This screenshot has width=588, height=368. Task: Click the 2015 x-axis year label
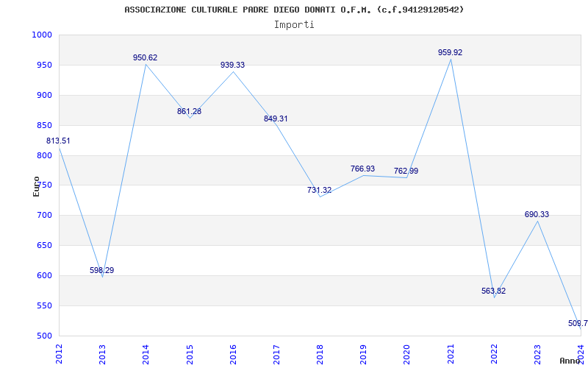190,354
